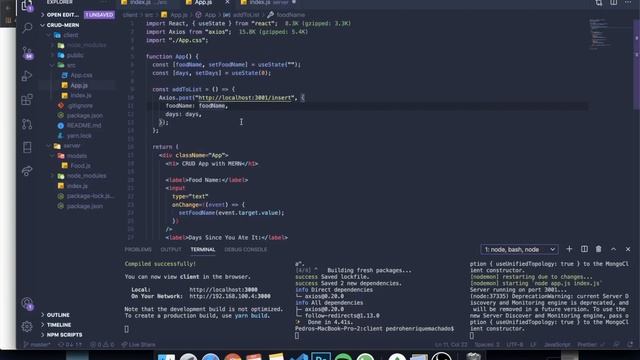Close the terminal panel
This screenshot has height=360, width=640.
[628, 249]
